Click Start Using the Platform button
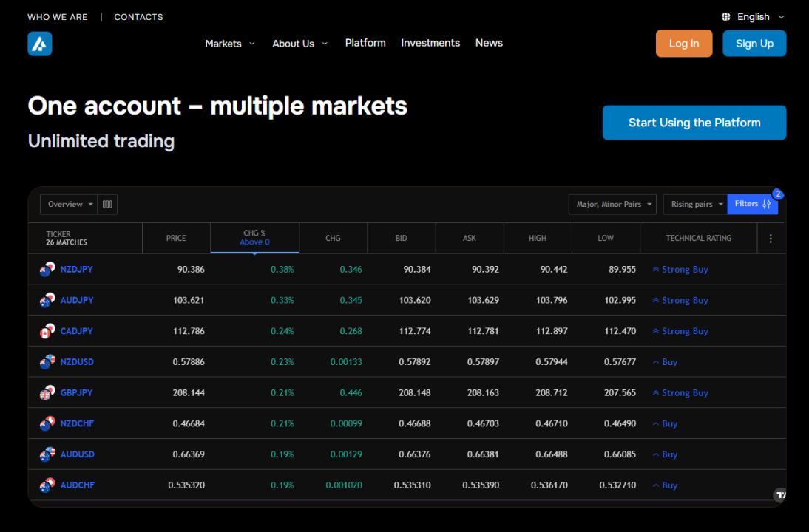Image resolution: width=809 pixels, height=532 pixels. click(694, 123)
